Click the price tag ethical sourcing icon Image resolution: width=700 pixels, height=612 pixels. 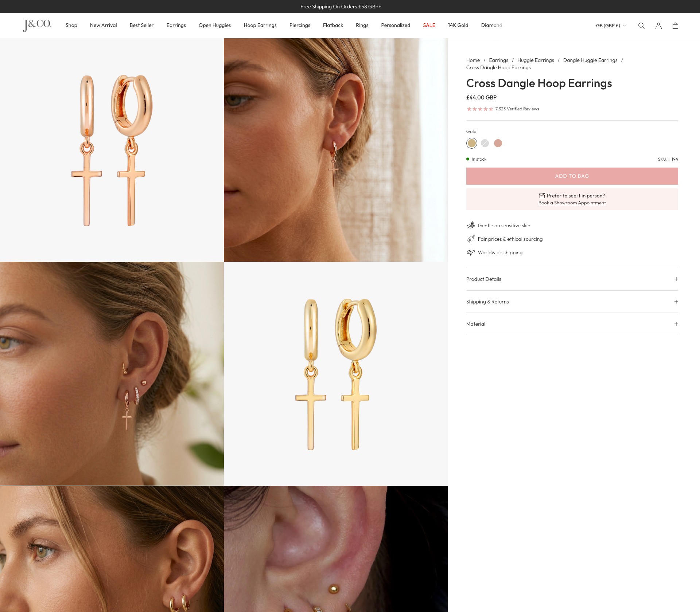(x=471, y=239)
